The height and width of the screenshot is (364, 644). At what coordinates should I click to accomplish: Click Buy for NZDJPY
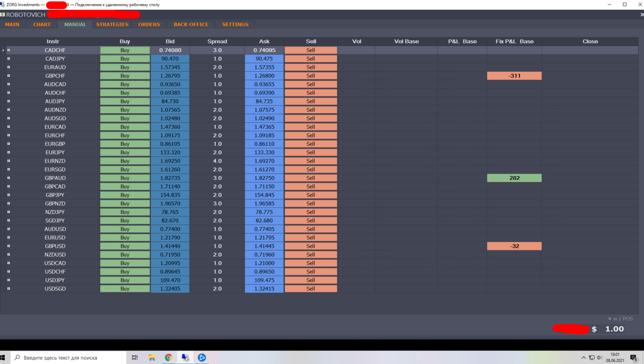[x=125, y=212]
